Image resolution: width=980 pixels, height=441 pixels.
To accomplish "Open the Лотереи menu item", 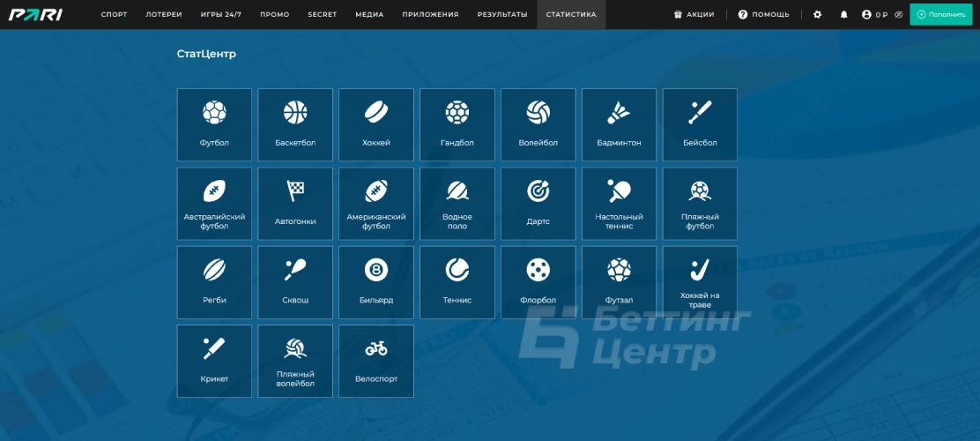I will (164, 14).
